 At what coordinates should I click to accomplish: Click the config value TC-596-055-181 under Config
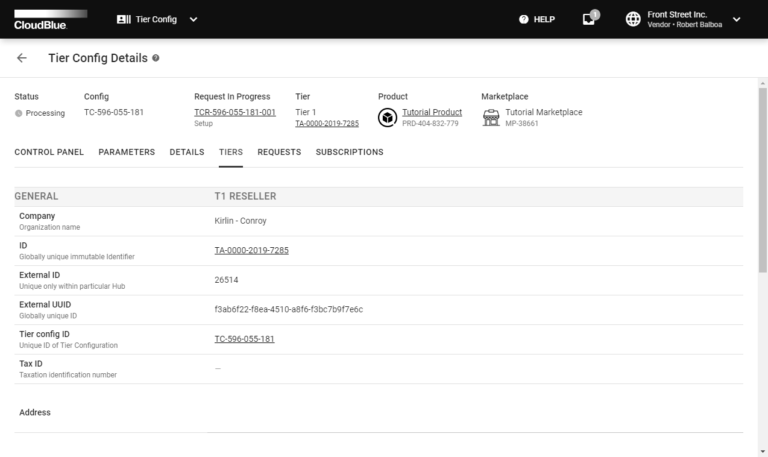pyautogui.click(x=114, y=112)
